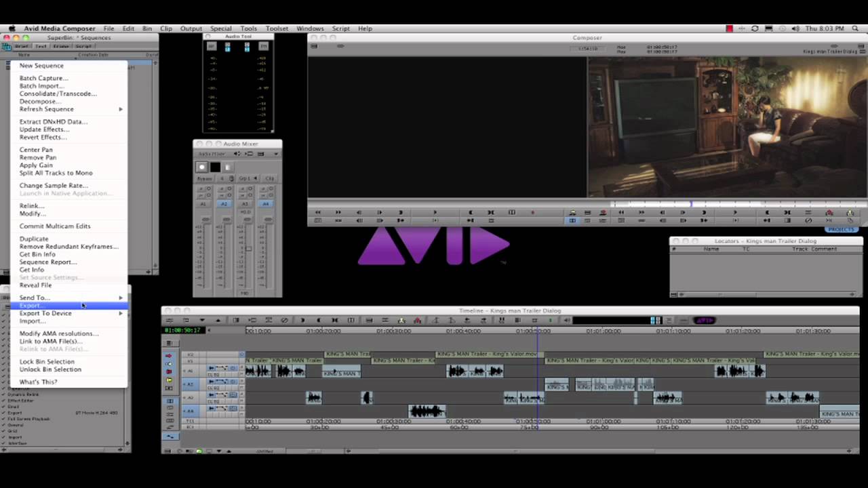
Task: Choose Consolidate/Transcode... menu entry
Action: (58, 94)
